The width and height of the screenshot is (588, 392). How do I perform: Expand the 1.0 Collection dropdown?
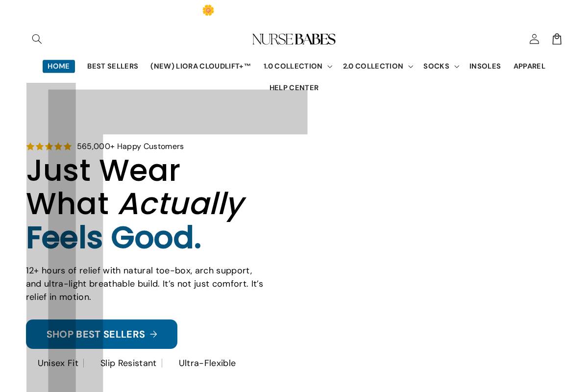297,66
